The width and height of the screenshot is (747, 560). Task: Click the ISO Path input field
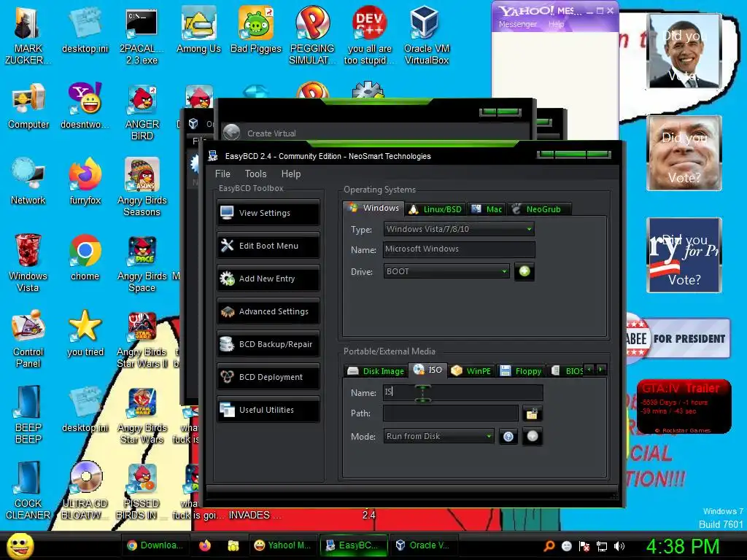coord(451,413)
